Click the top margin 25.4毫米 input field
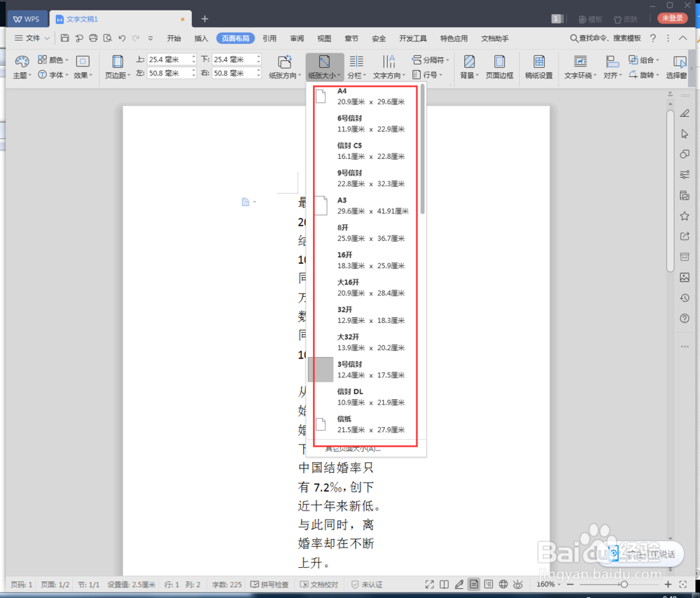Image resolution: width=700 pixels, height=598 pixels. (166, 59)
